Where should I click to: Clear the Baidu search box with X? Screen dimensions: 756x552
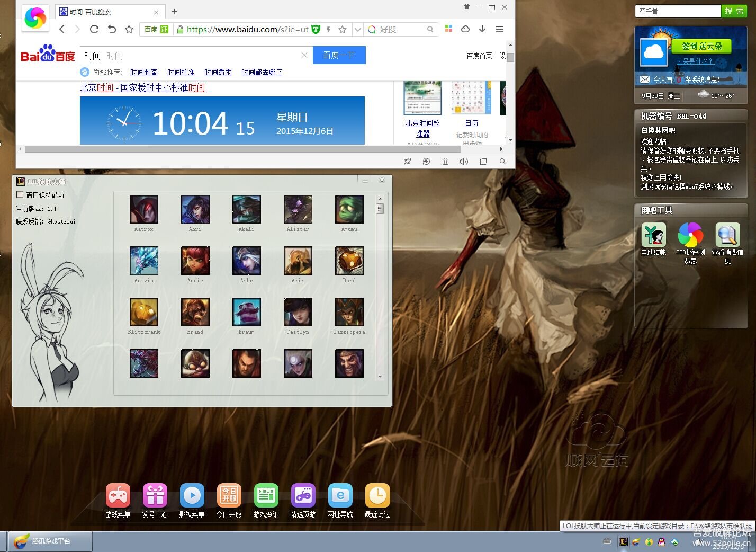click(x=304, y=55)
